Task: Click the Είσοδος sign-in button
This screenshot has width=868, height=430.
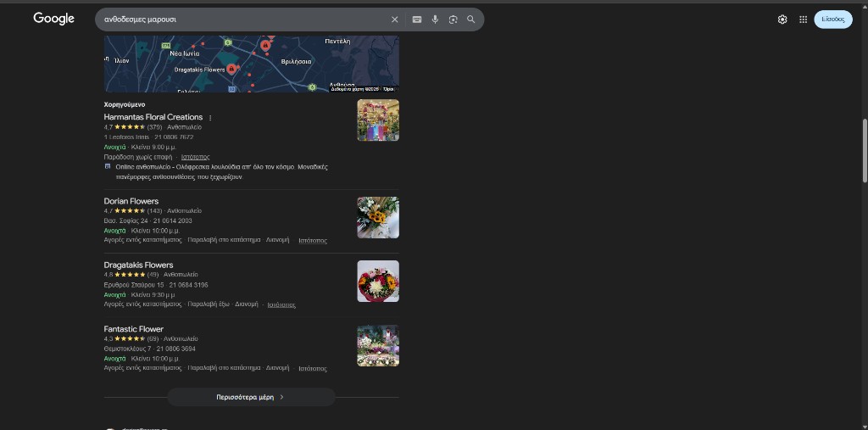Action: click(833, 20)
